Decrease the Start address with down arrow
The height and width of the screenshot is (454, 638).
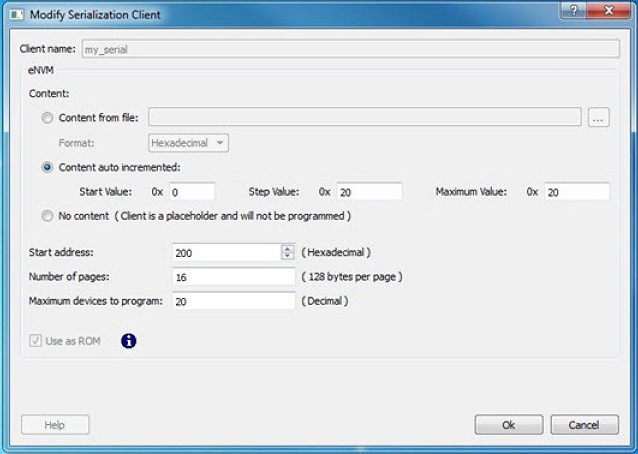coord(288,256)
